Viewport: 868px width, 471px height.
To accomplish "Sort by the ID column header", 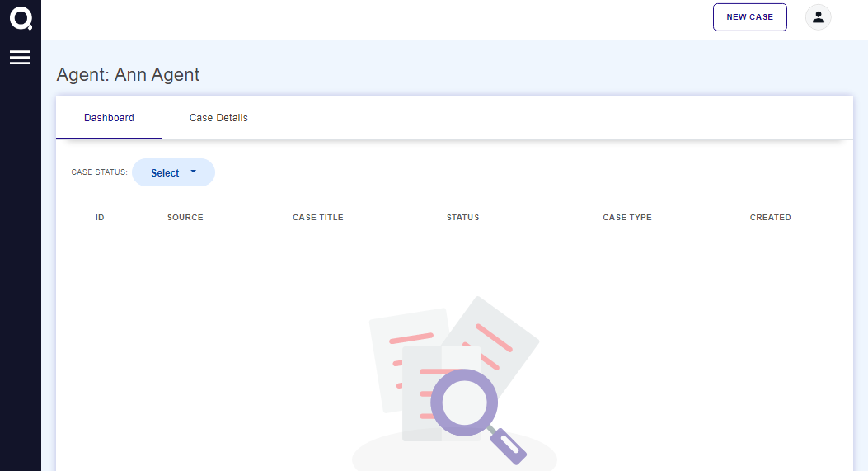I will click(100, 217).
